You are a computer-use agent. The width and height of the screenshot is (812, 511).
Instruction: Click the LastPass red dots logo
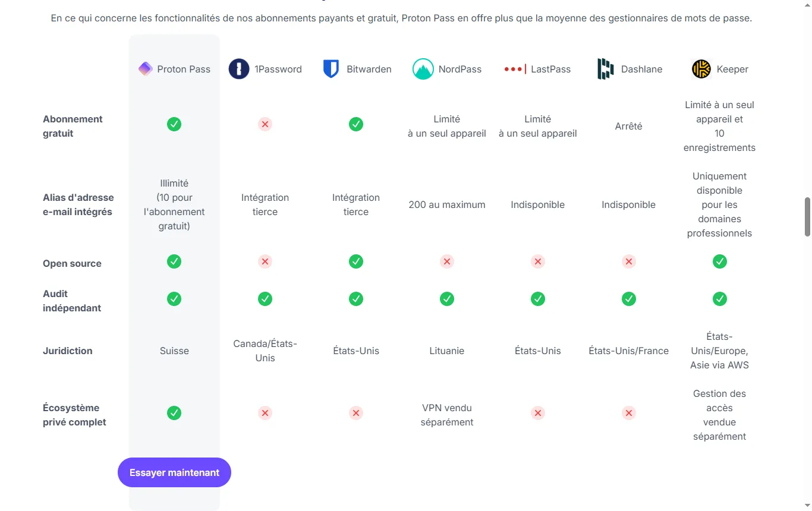pyautogui.click(x=515, y=69)
